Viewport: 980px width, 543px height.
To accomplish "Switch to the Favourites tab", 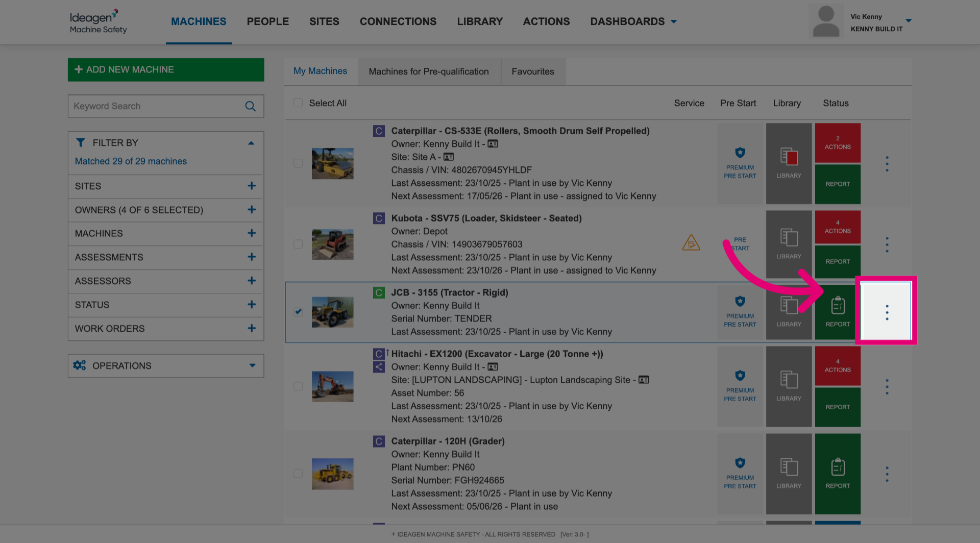I will [x=533, y=71].
